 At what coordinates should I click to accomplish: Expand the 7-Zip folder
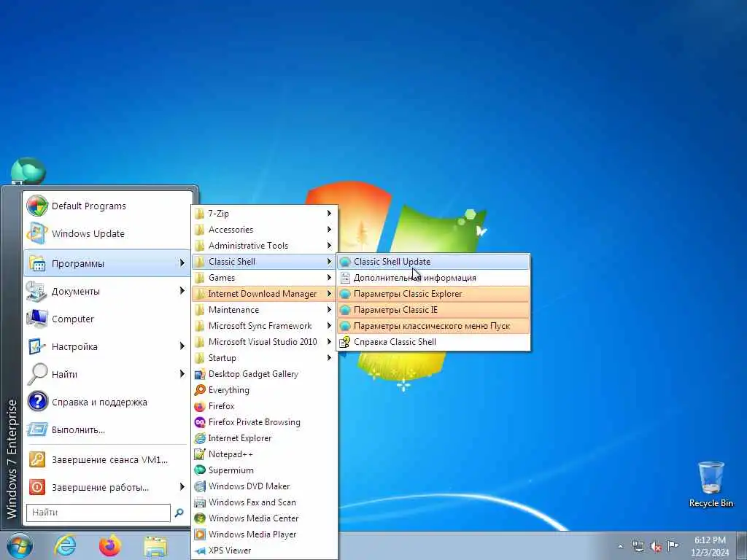[265, 214]
